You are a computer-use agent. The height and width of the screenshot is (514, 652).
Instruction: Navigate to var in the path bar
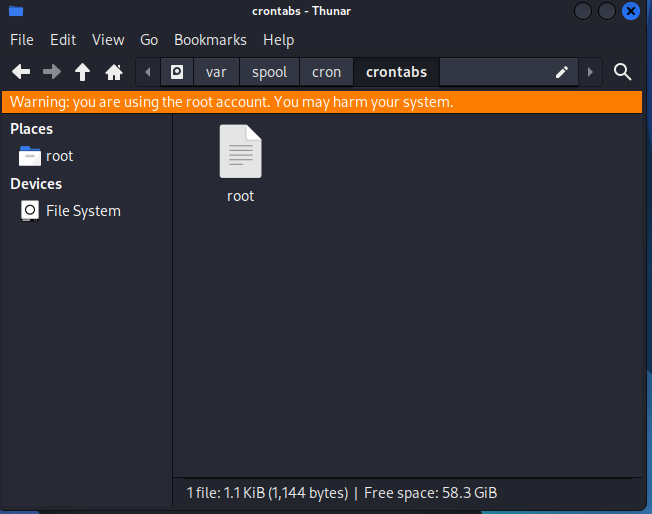216,72
